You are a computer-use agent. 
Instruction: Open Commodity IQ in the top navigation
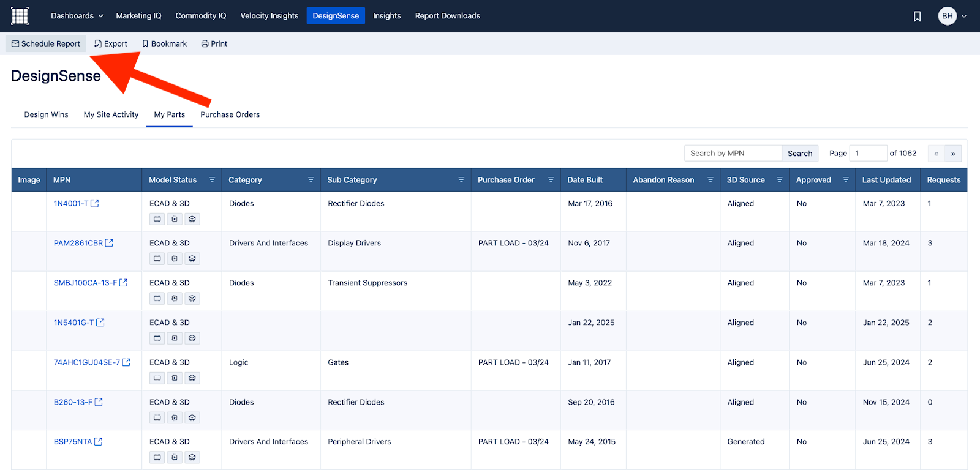point(201,16)
